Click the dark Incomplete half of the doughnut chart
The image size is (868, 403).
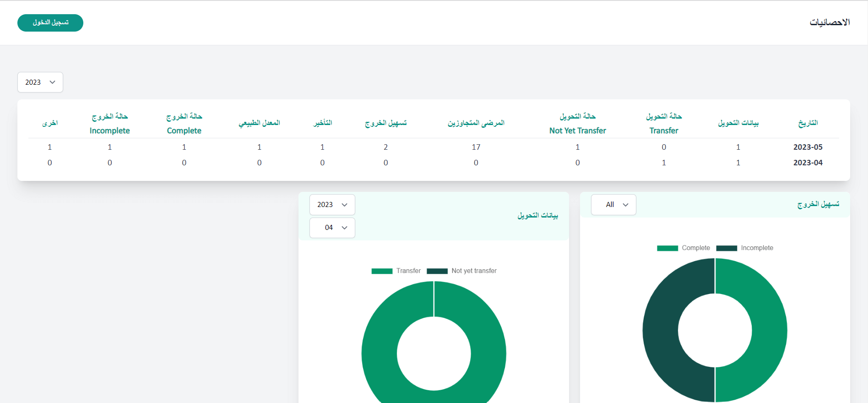661,331
